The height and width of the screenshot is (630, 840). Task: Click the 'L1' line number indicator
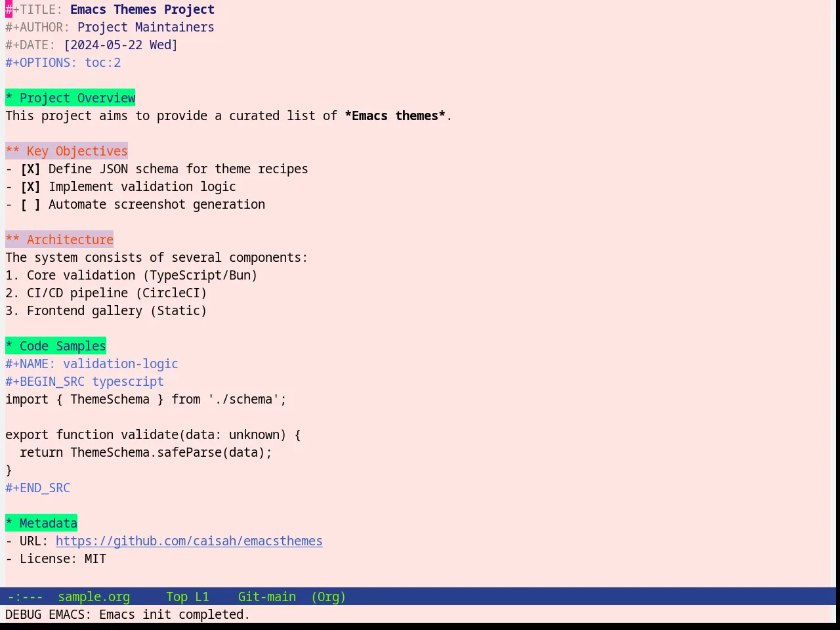tap(202, 597)
